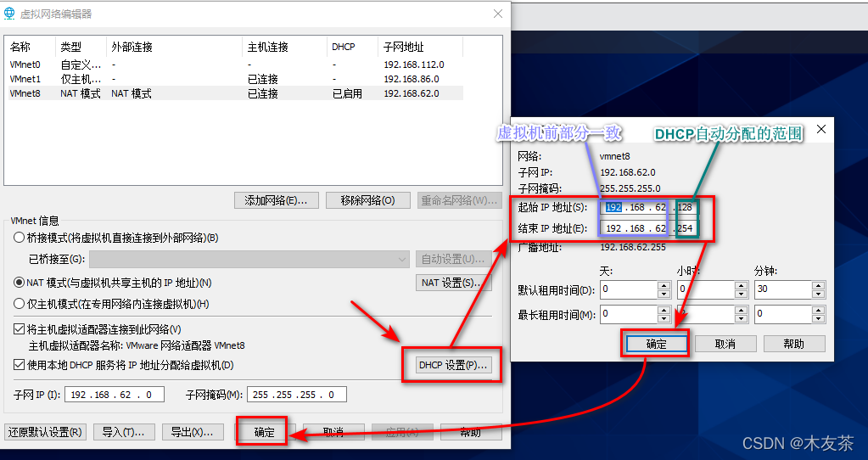Click the Virtual Network Editor globe icon

[x=9, y=14]
